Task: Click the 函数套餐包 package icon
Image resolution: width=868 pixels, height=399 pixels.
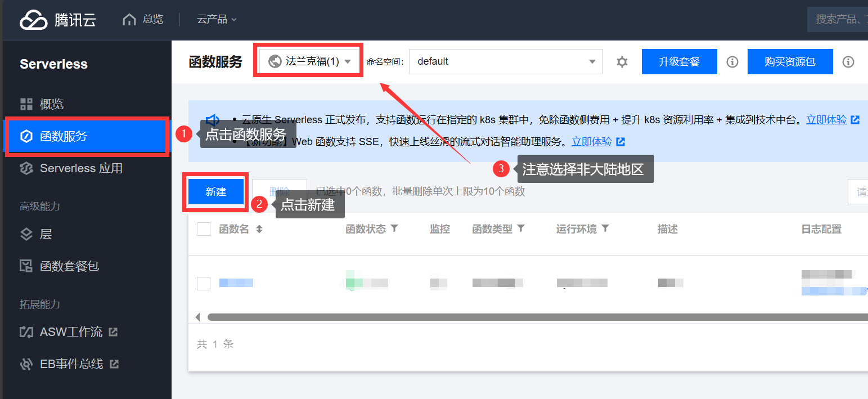Action: tap(26, 266)
